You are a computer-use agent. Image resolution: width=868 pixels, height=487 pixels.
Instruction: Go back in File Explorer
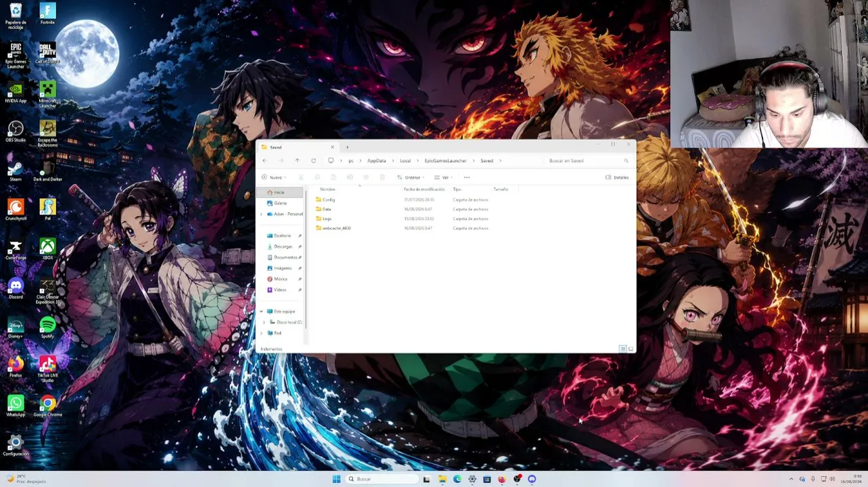click(x=265, y=160)
